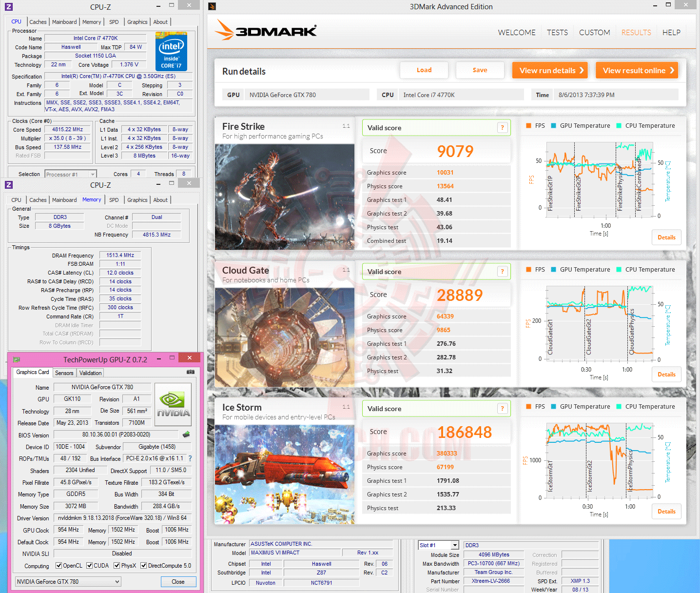Click the Fire Strike preview thumbnail

285,197
